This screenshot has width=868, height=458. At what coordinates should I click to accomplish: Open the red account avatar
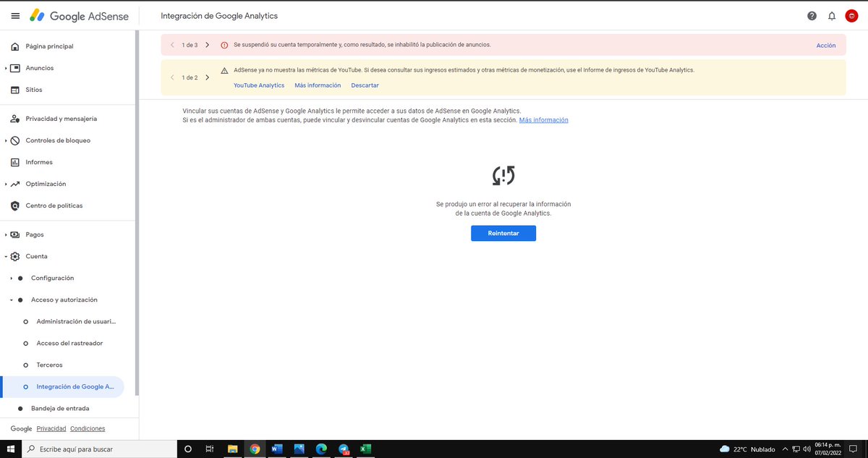[x=851, y=16]
